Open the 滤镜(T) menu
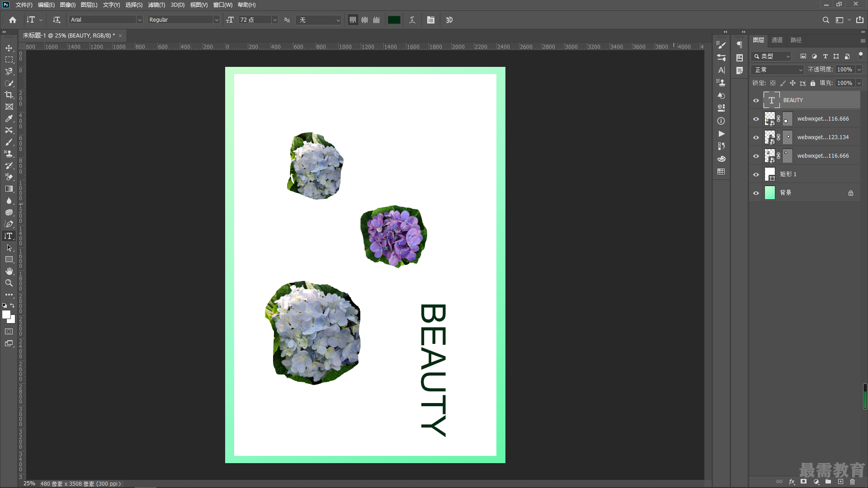 pyautogui.click(x=156, y=5)
